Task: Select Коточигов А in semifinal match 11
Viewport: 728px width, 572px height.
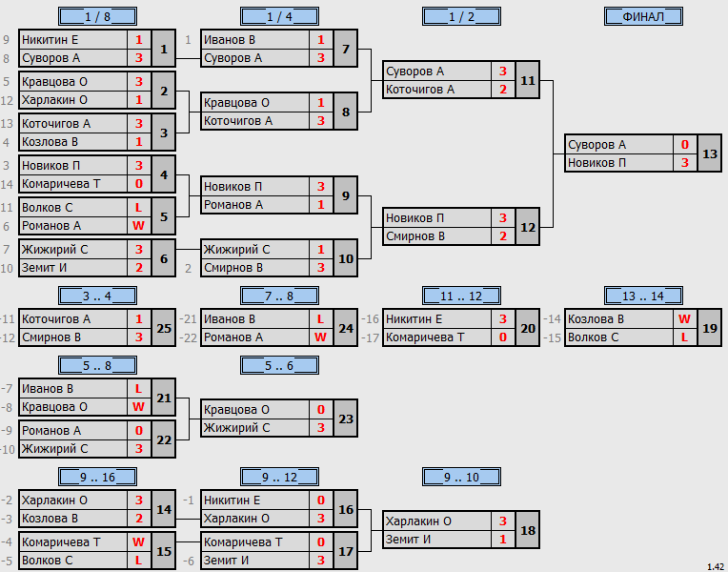Action: click(437, 90)
